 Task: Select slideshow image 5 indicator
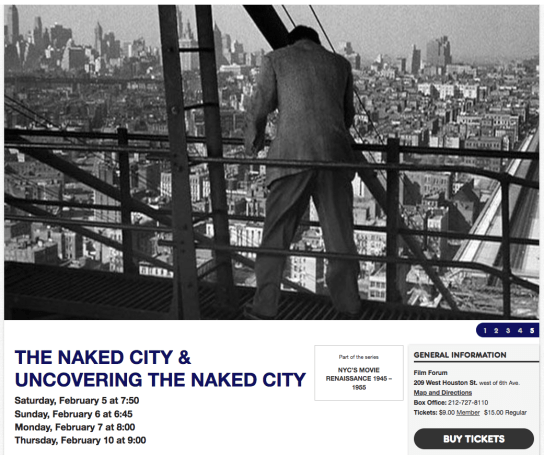532,330
